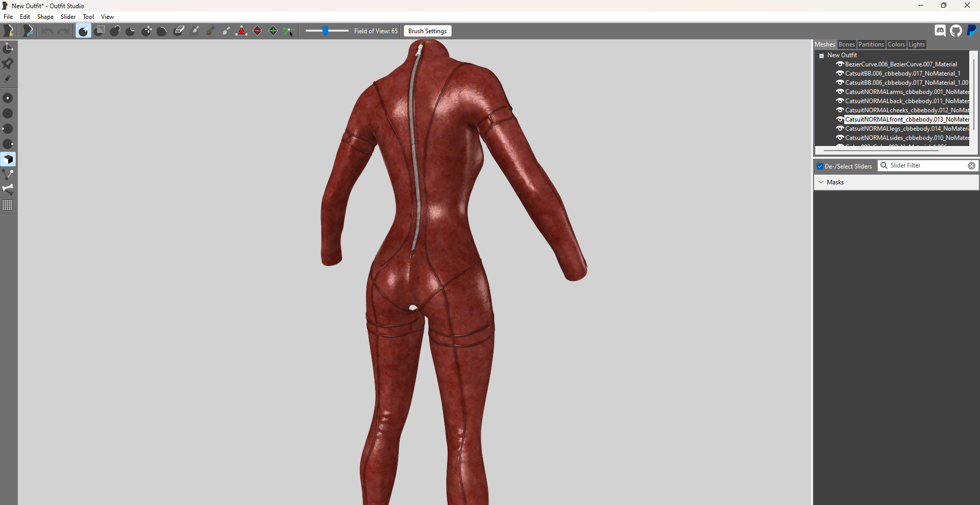Open the Discord link icon
Image resolution: width=980 pixels, height=505 pixels.
click(x=940, y=31)
